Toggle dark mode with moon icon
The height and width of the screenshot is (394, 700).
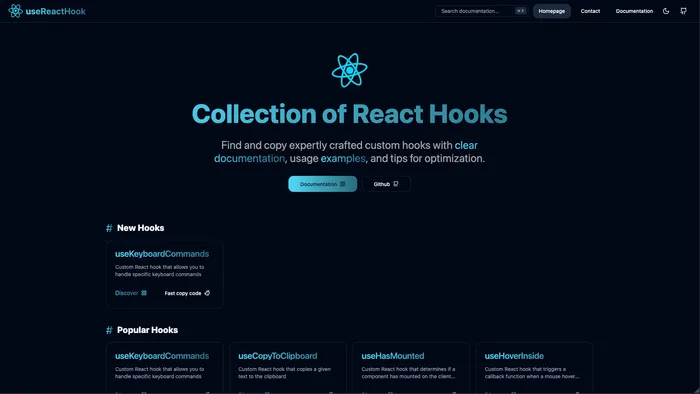[666, 11]
